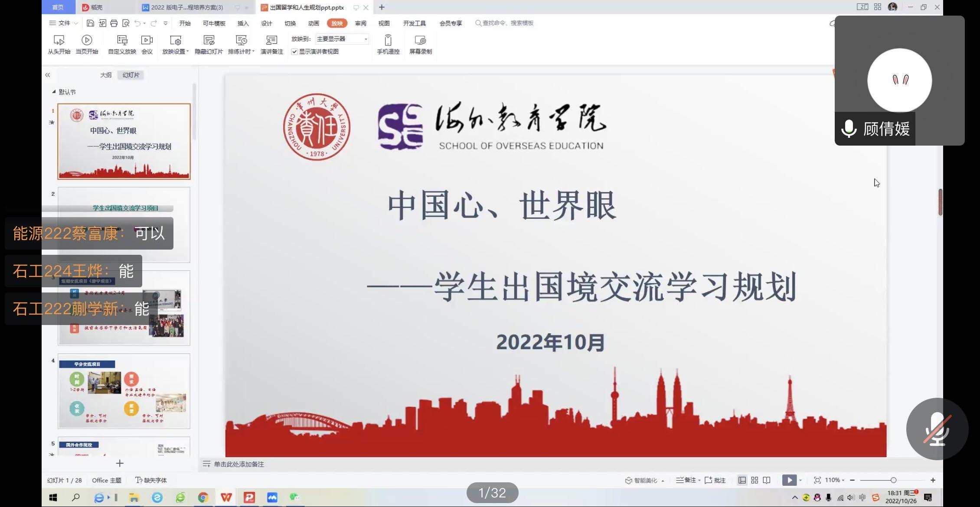Click the fit-to-window zoom icon
This screenshot has height=507, width=980.
tap(817, 480)
